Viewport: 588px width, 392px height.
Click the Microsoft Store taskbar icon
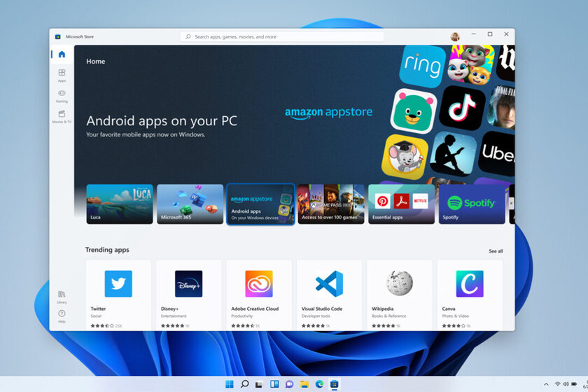coord(334,384)
